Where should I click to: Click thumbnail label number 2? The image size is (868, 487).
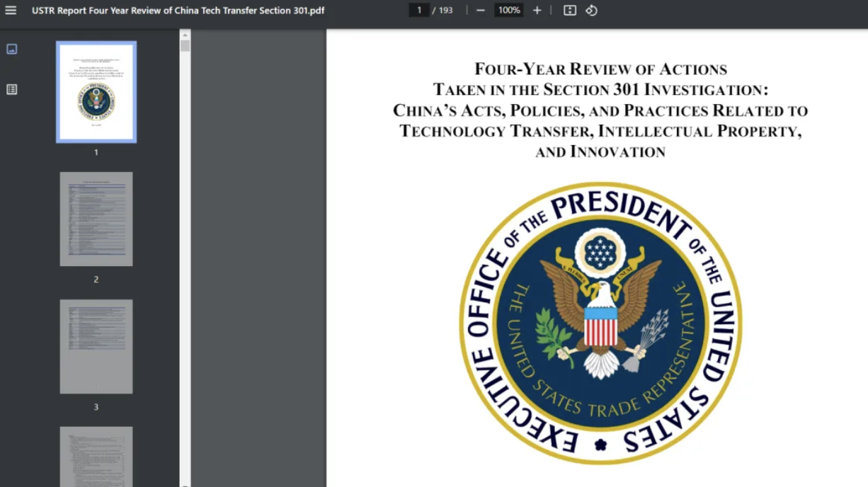pos(96,280)
